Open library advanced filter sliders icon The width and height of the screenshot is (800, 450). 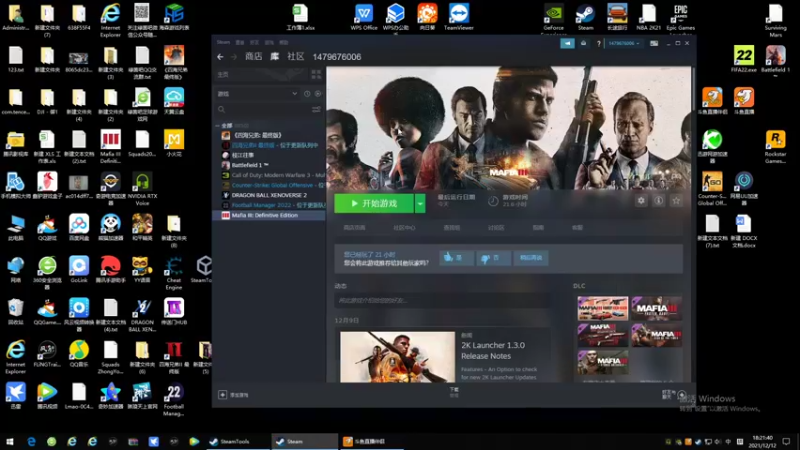[x=316, y=109]
